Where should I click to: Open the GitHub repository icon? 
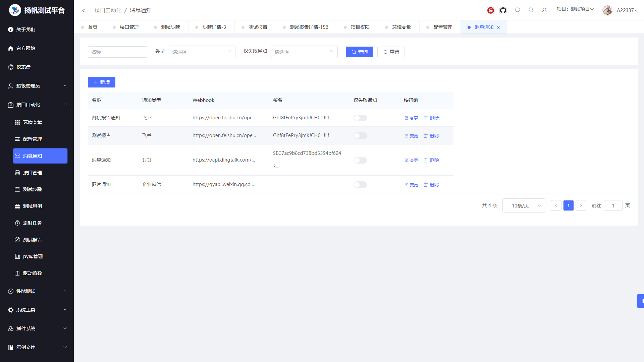point(503,10)
